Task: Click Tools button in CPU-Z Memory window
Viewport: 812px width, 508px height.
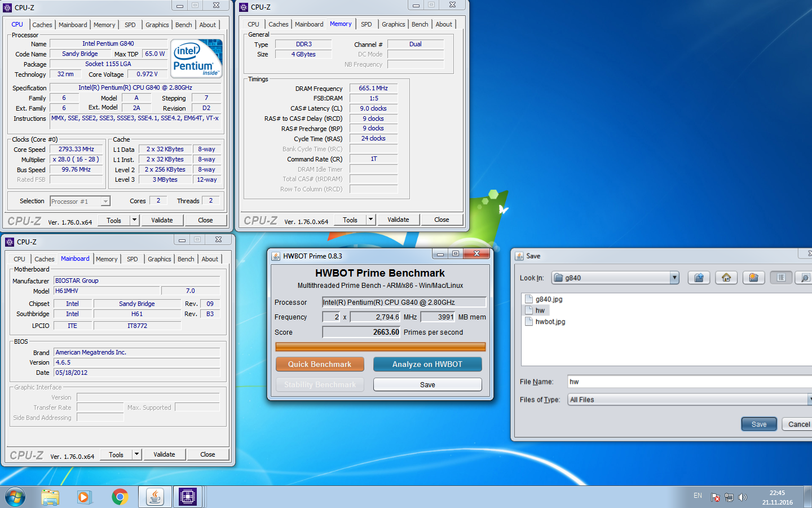Action: coord(350,220)
